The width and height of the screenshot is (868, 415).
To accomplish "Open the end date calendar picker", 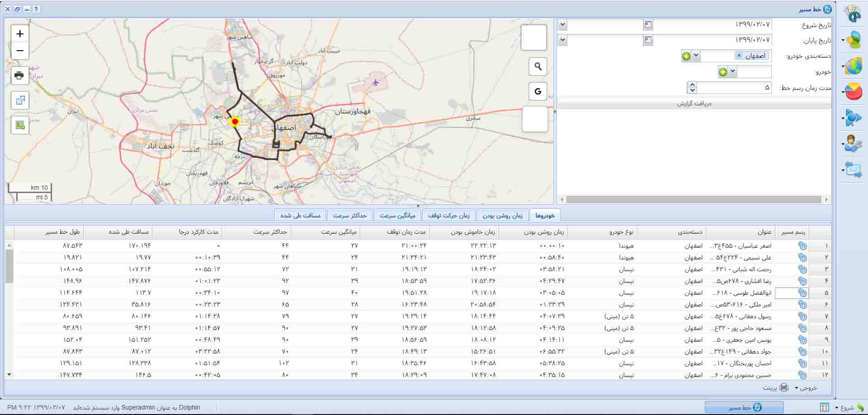I will [648, 40].
